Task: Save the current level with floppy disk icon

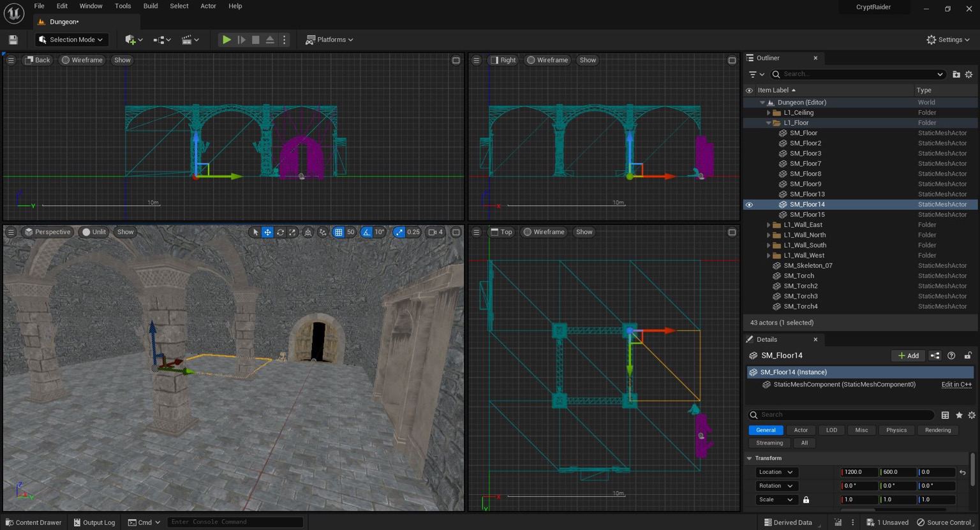Action: click(x=13, y=40)
